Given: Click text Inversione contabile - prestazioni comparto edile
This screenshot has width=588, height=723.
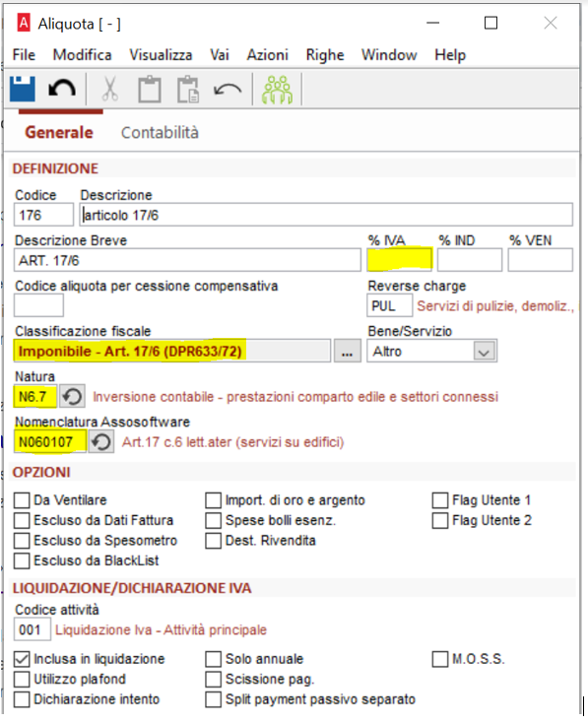Looking at the screenshot, I should click(295, 397).
